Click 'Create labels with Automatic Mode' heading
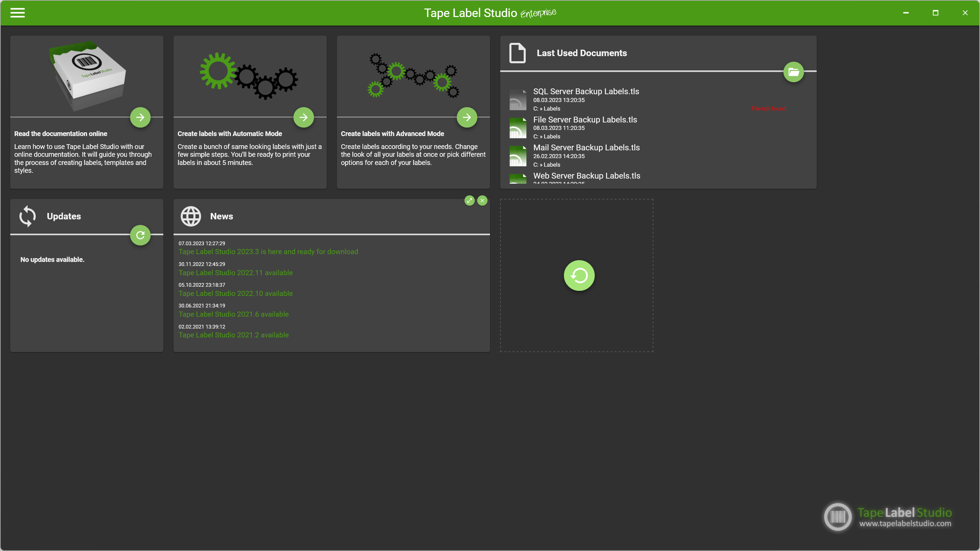Screen dimensions: 980x551 (x=229, y=134)
